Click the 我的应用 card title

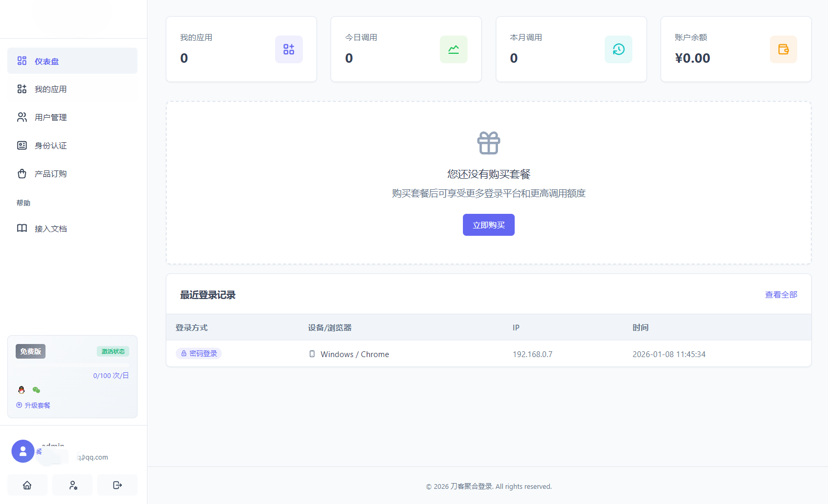pos(196,38)
